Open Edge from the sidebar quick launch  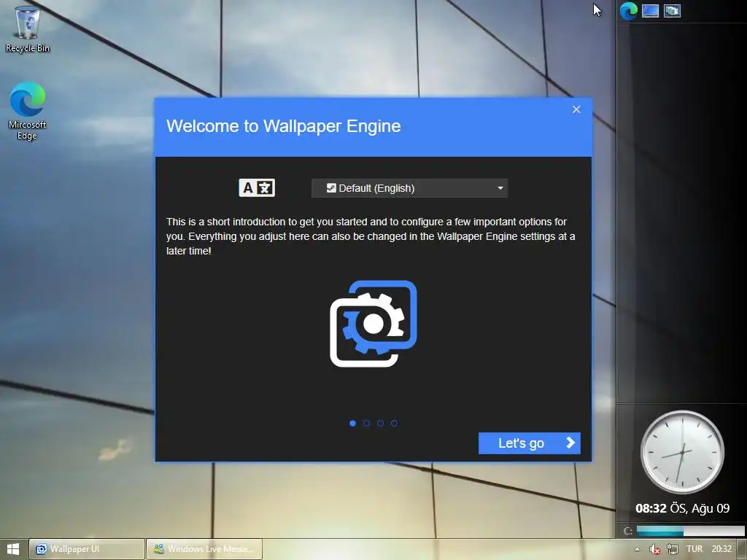628,10
